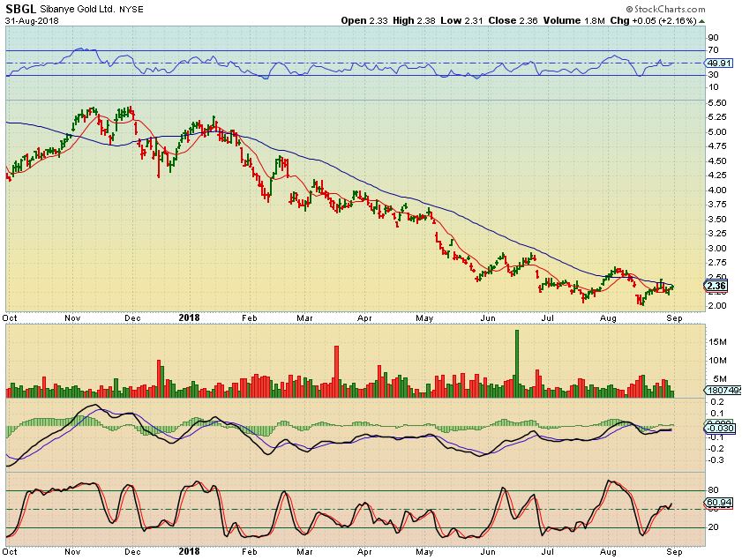
Task: Click the May marker on the time axis
Action: click(x=426, y=317)
